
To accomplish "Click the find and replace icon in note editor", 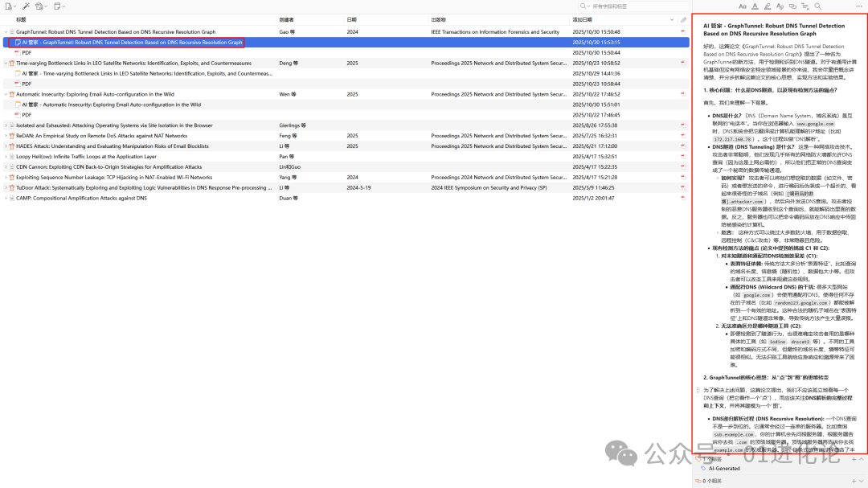I will 817,6.
